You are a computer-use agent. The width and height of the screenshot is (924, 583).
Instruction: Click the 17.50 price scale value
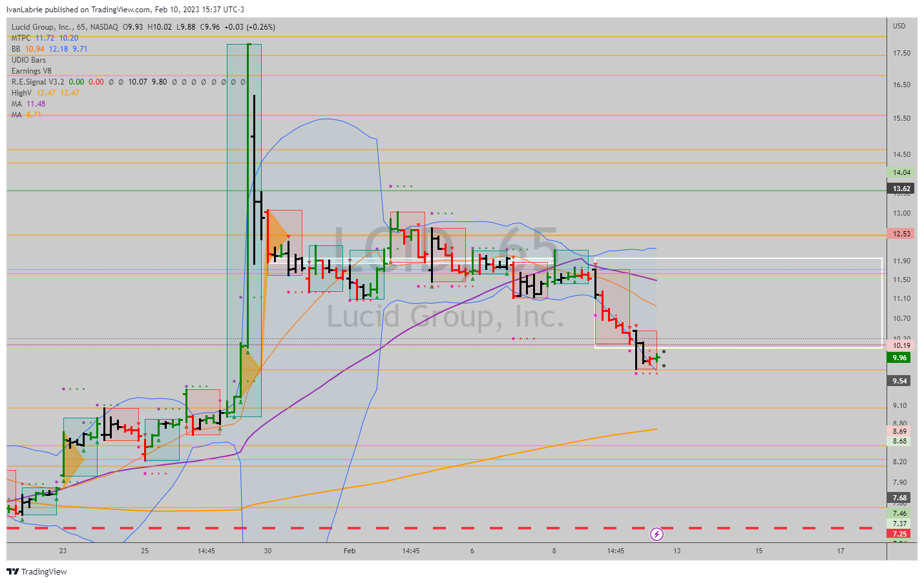(x=901, y=53)
